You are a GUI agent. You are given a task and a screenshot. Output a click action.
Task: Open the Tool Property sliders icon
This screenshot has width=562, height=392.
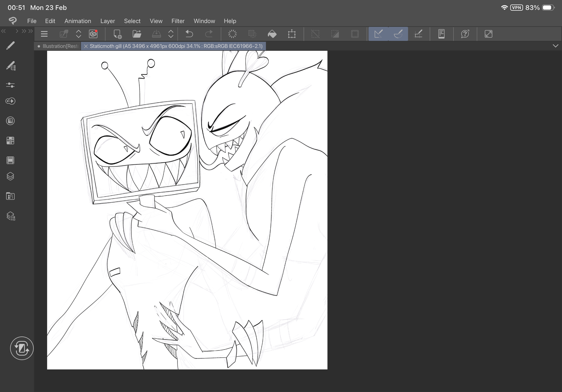coord(10,85)
